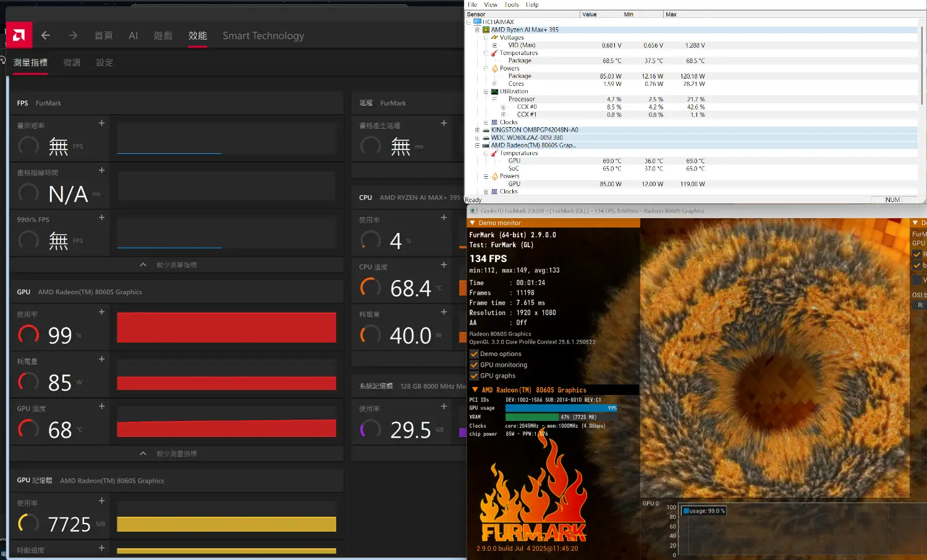This screenshot has height=560, width=927.
Task: Click the computer icon next to HCHAIMAX
Action: 477,22
